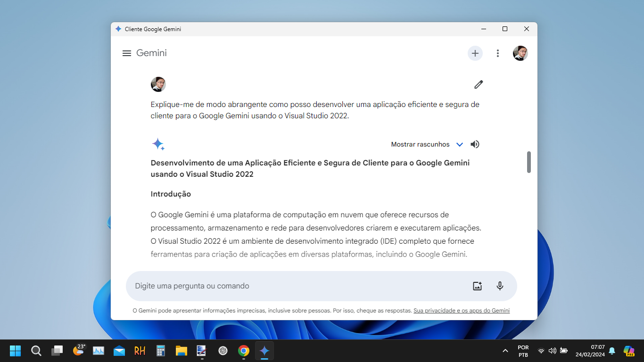The image size is (644, 362).
Task: Close the Cliente Google Gemini window
Action: point(527,29)
